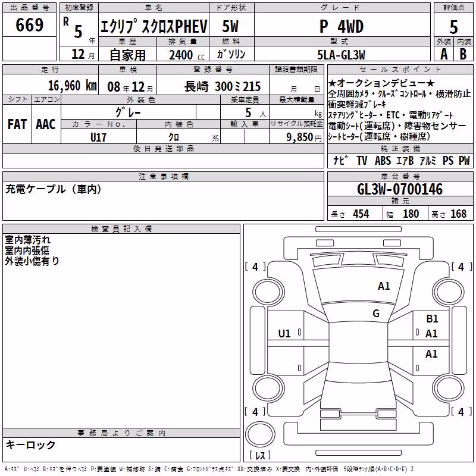
Task: Click the interior rating B
Action: pyautogui.click(x=464, y=54)
